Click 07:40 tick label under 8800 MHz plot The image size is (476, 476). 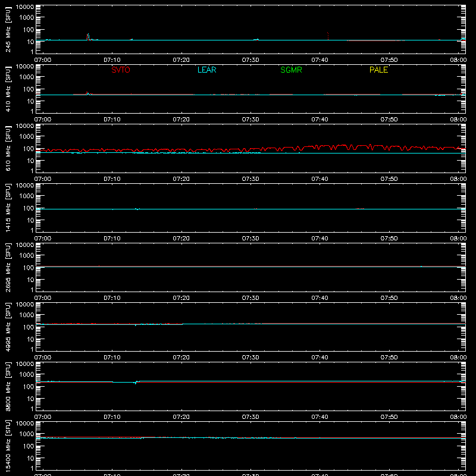pyautogui.click(x=320, y=417)
